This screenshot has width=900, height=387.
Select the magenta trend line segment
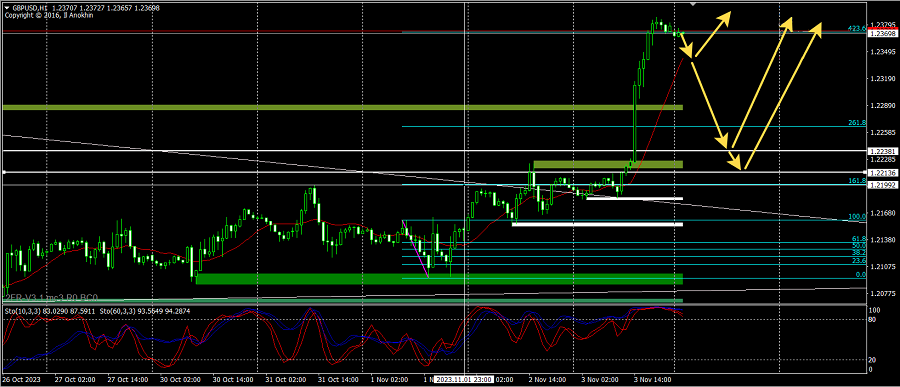tap(415, 249)
